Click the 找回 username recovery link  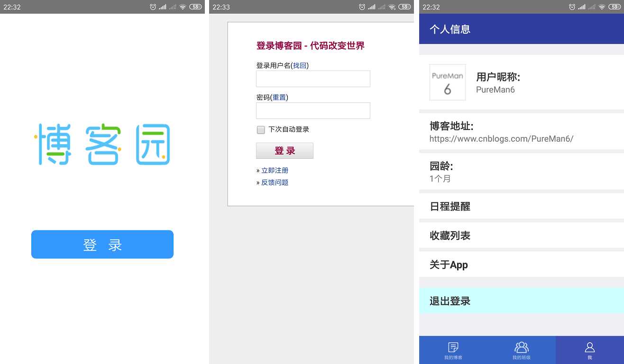click(300, 65)
